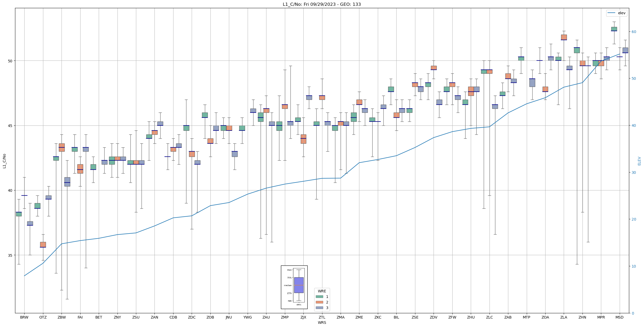This screenshot has width=644, height=327.
Task: Click the box plot key thumbnail inset
Action: point(294,287)
